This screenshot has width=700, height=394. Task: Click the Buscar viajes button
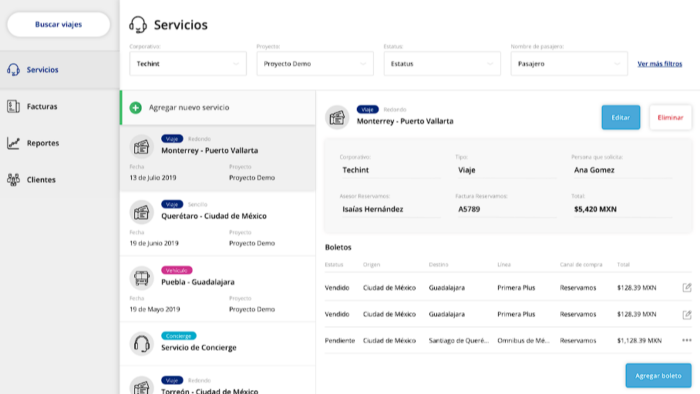(58, 25)
